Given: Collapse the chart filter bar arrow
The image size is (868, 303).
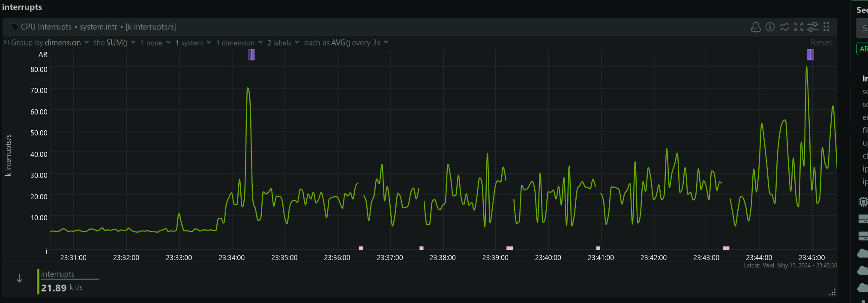Looking at the screenshot, I should [x=6, y=42].
